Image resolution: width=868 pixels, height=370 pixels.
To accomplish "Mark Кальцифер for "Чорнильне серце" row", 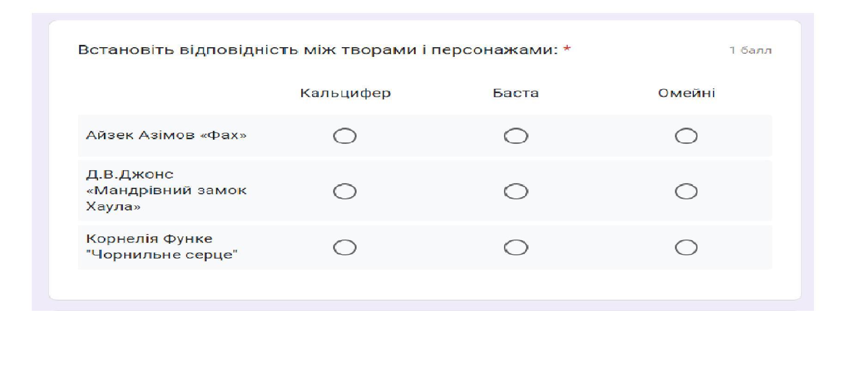I will coord(345,247).
